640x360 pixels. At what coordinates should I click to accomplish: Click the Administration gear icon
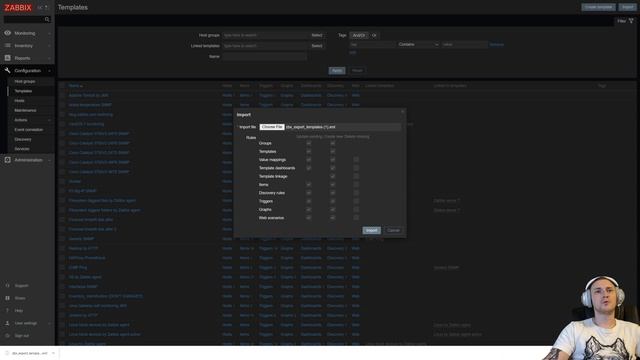[x=7, y=160]
